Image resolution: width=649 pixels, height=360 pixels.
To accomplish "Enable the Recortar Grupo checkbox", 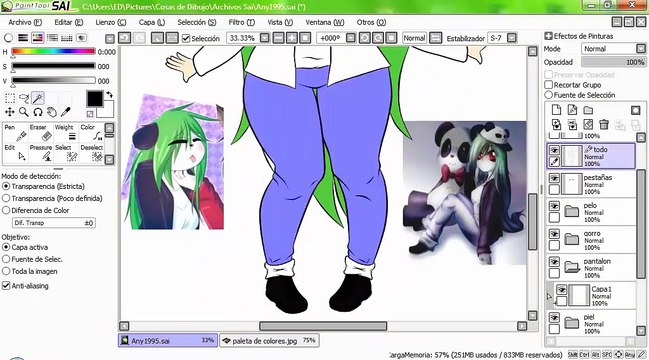I will [549, 85].
